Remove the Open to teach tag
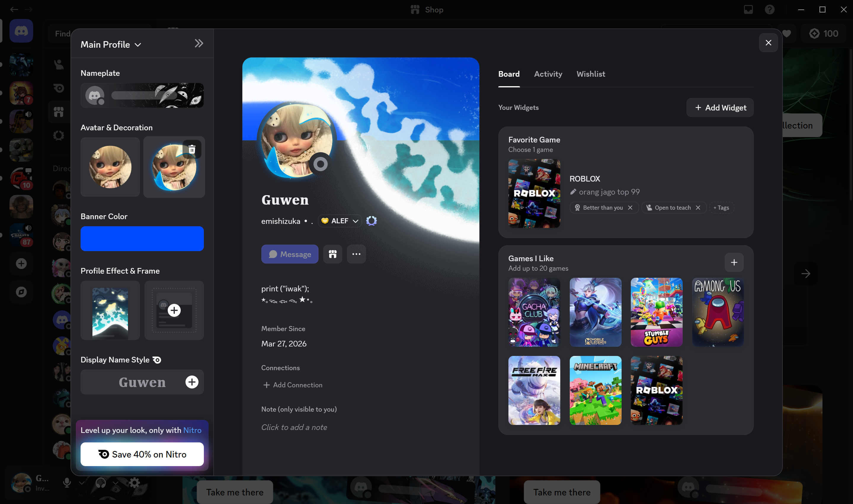This screenshot has height=504, width=853. pyautogui.click(x=698, y=208)
